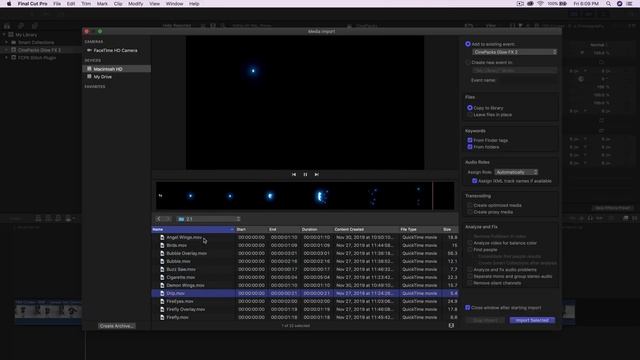The height and width of the screenshot is (360, 640).
Task: Enable Analyze video for balance color
Action: point(470,243)
